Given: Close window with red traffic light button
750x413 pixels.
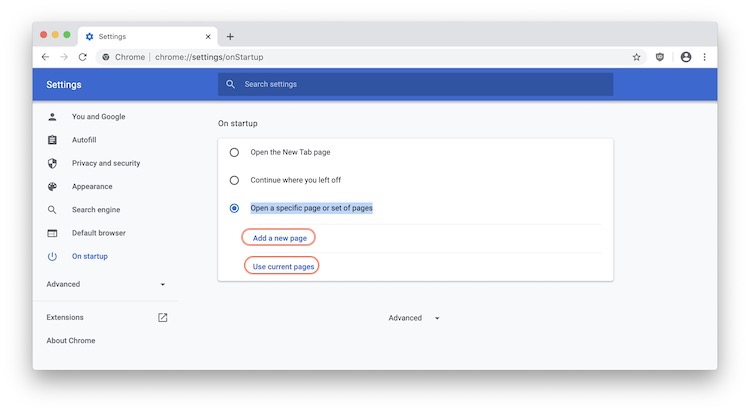Looking at the screenshot, I should click(x=44, y=34).
